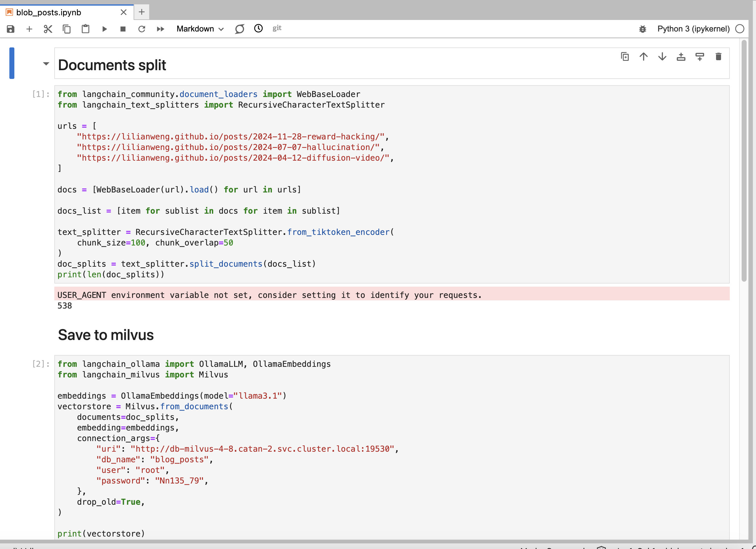Cut selected cell with scissors icon
This screenshot has width=756, height=549.
(48, 29)
